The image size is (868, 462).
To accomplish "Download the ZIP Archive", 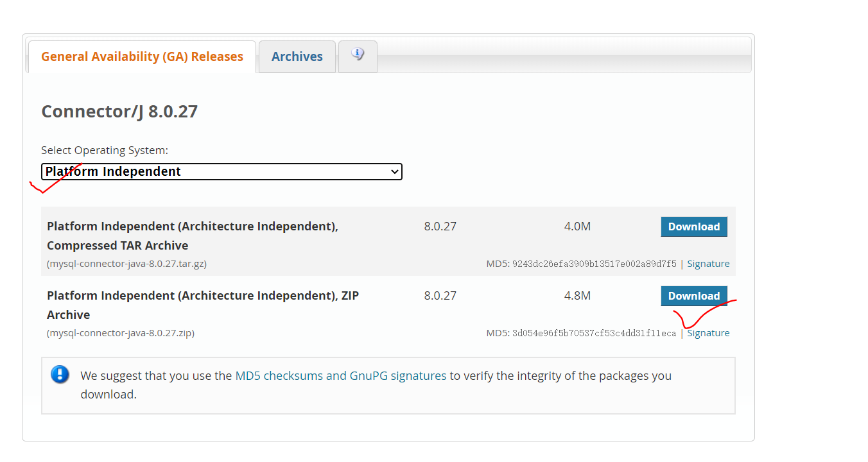I will [694, 296].
